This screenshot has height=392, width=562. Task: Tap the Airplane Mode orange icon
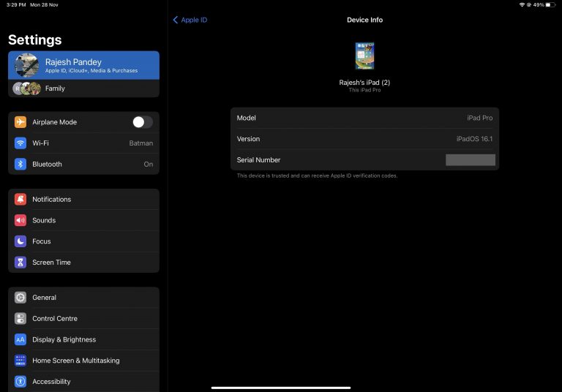(x=20, y=122)
